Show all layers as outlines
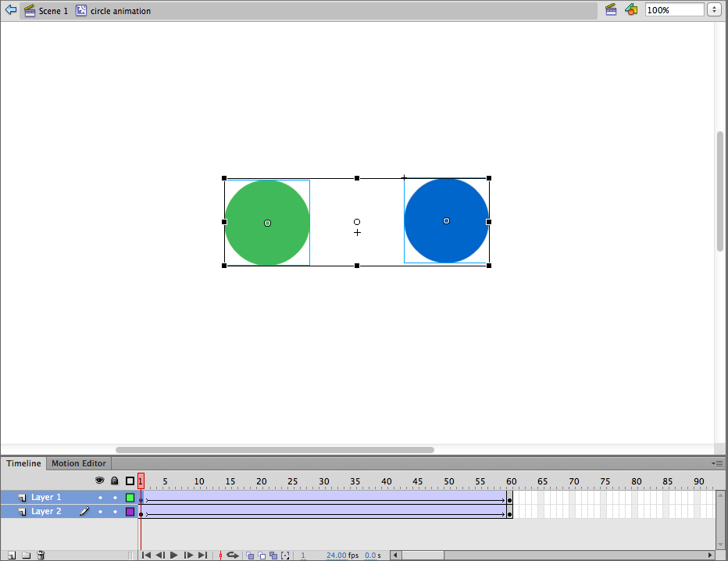Screen dimensions: 728x561 pos(130,481)
